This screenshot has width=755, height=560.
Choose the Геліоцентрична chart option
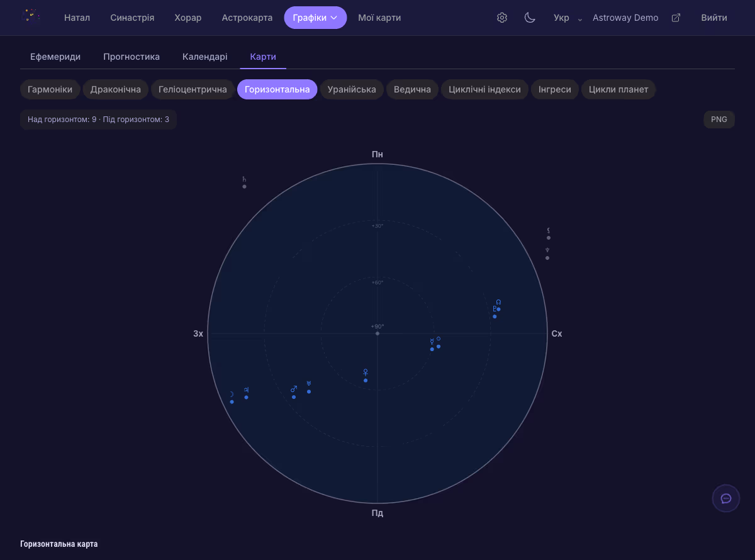coord(193,89)
